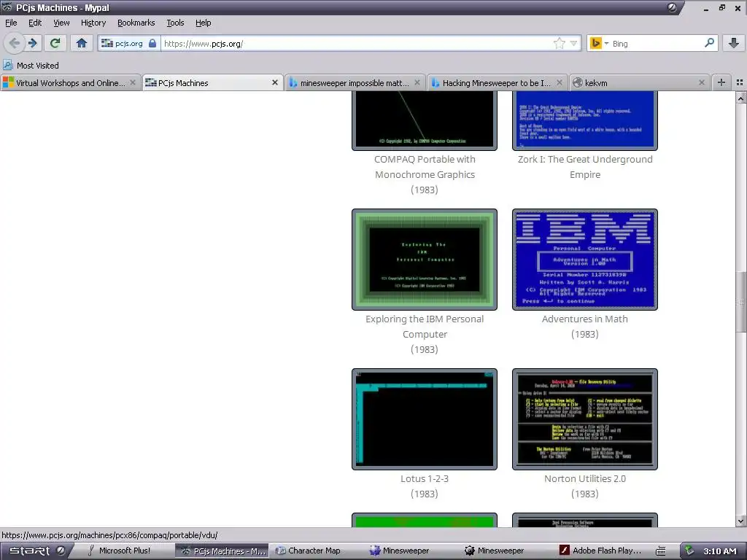Follow the Adventures in Math link
Image resolution: width=747 pixels, height=560 pixels.
585,319
